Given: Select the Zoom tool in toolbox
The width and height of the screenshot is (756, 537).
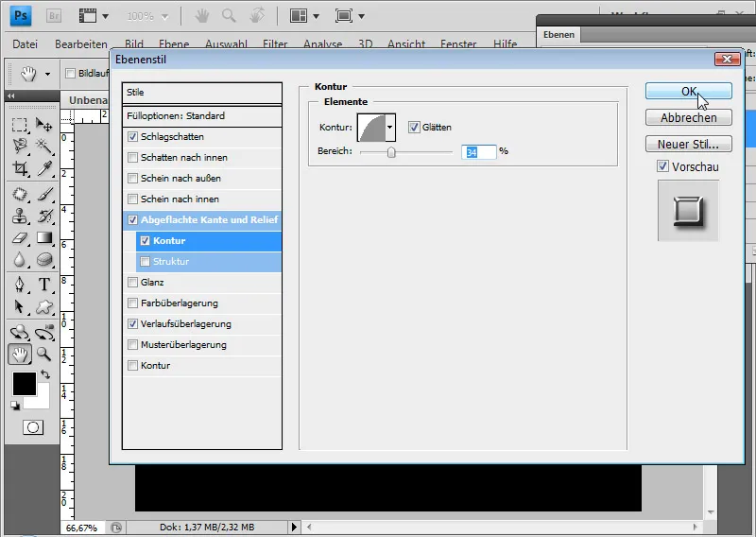Looking at the screenshot, I should coord(44,355).
